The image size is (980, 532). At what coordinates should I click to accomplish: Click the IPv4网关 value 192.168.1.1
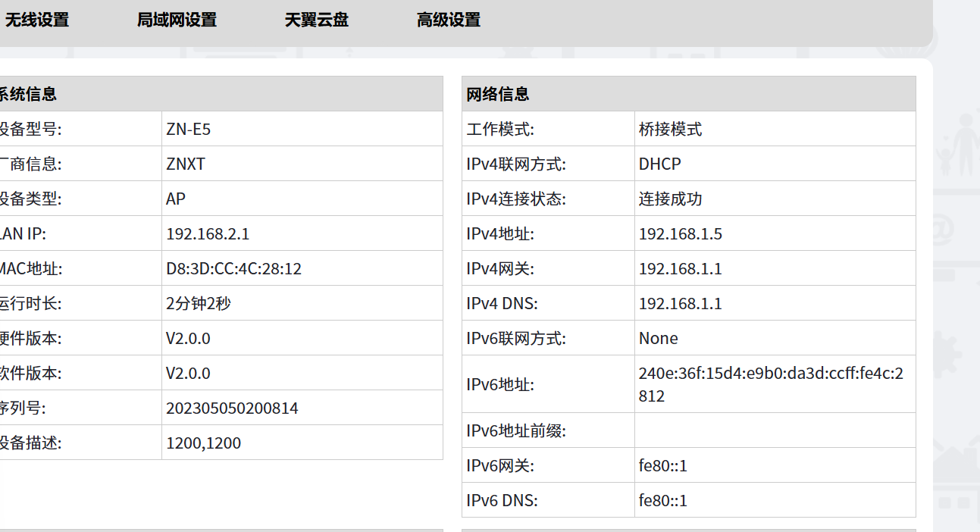pos(680,269)
